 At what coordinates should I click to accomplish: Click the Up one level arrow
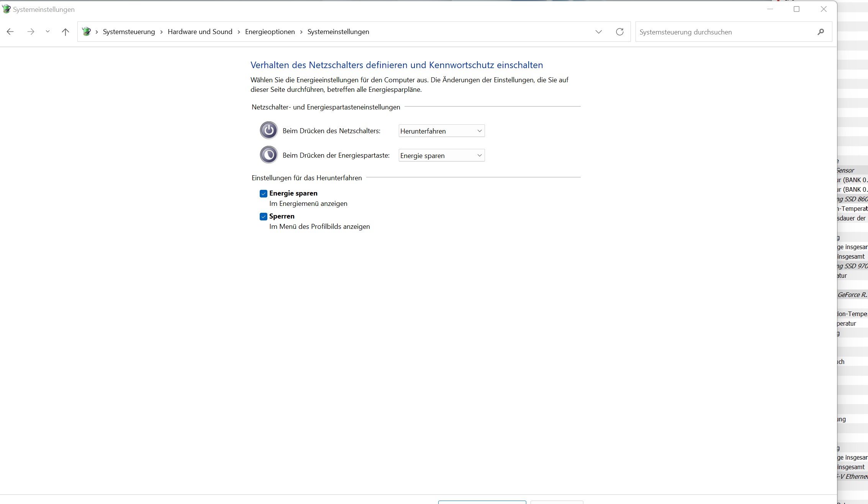point(65,32)
